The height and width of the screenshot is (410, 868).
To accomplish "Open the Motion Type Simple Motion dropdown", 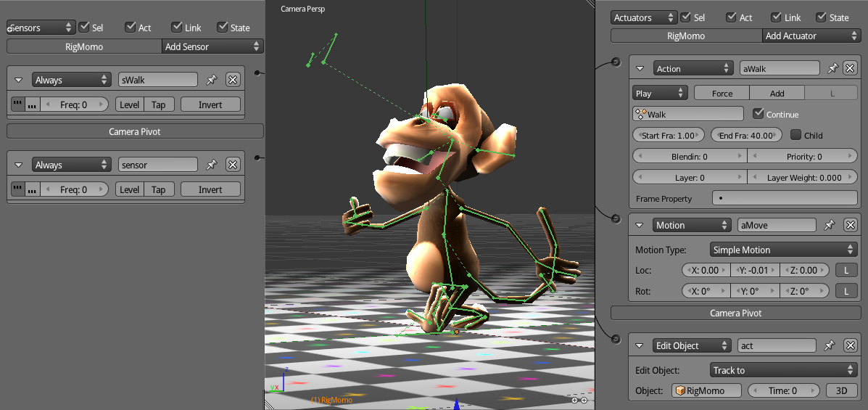I will 782,250.
